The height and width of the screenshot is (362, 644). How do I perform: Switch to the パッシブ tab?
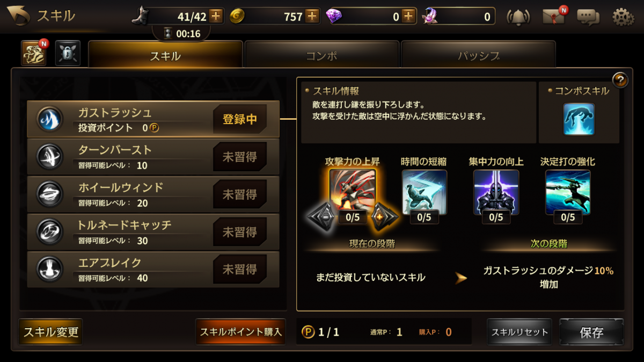coord(478,55)
